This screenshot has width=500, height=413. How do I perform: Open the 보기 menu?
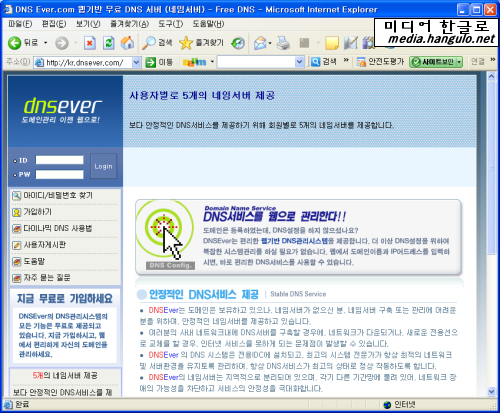point(88,24)
